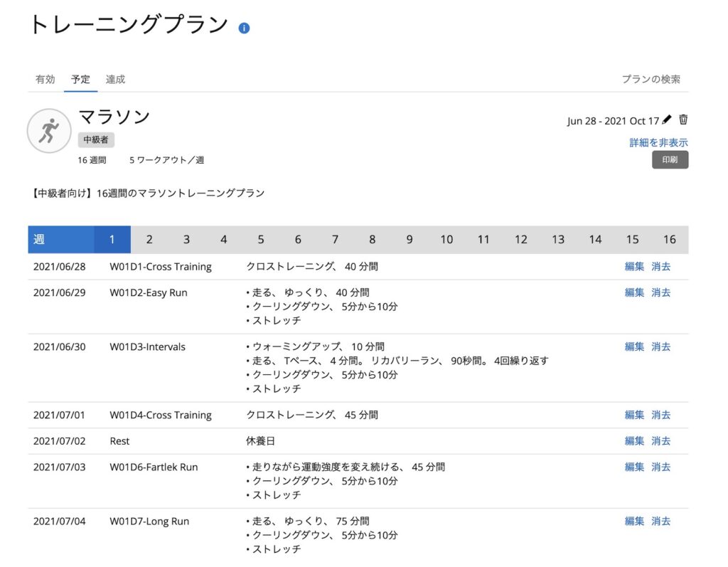Jump to week 8
Image resolution: width=728 pixels, height=567 pixels.
coord(372,239)
